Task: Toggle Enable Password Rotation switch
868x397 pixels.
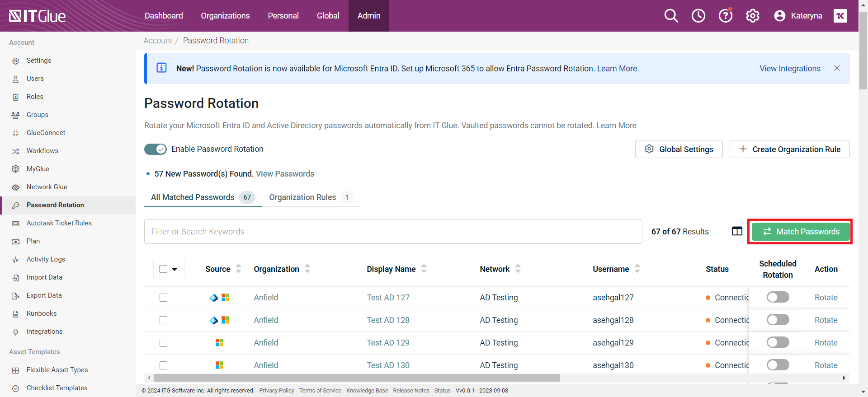Action: click(x=156, y=149)
